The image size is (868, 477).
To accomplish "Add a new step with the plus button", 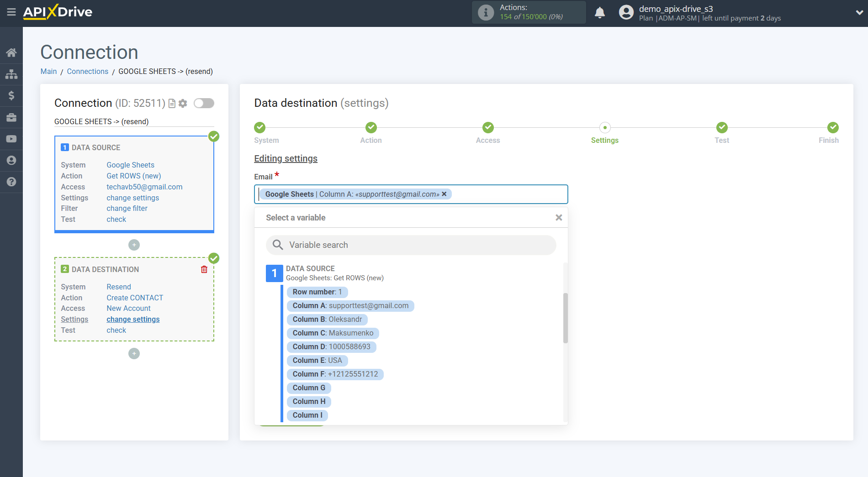I will click(134, 353).
